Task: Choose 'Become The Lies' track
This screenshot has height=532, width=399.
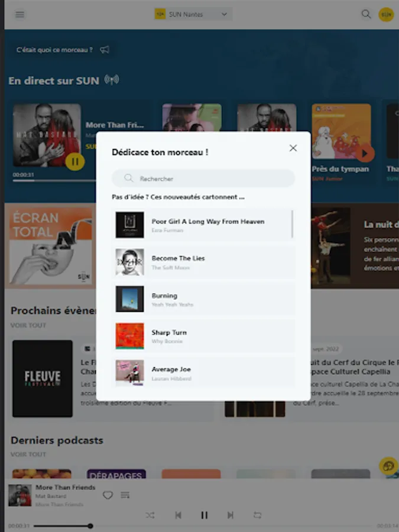Action: tap(203, 262)
